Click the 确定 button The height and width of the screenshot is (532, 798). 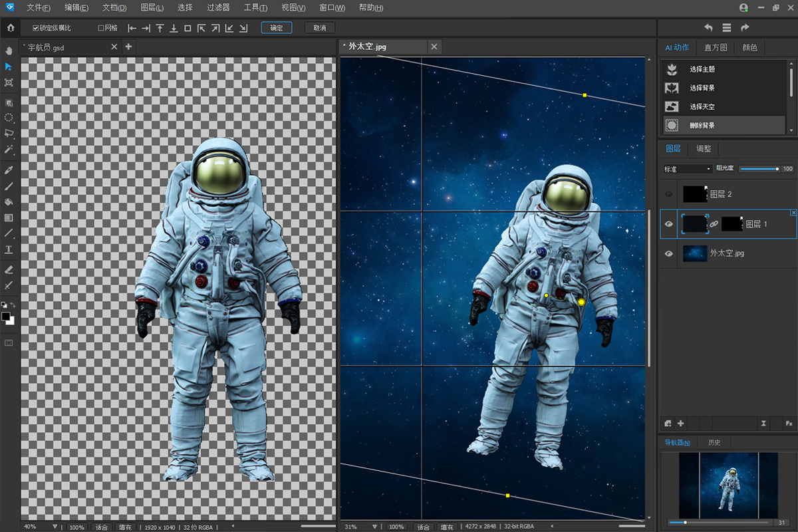click(276, 28)
